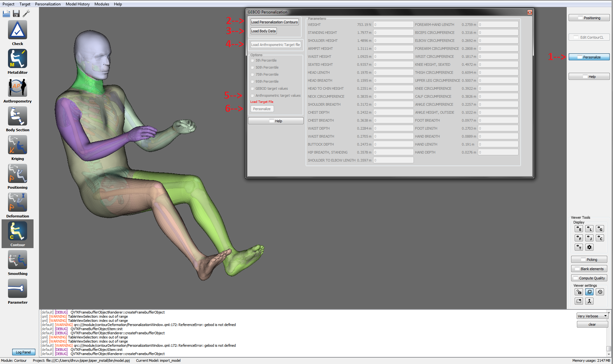
Task: Open the Positioning module in the sidebar
Action: coord(18,174)
